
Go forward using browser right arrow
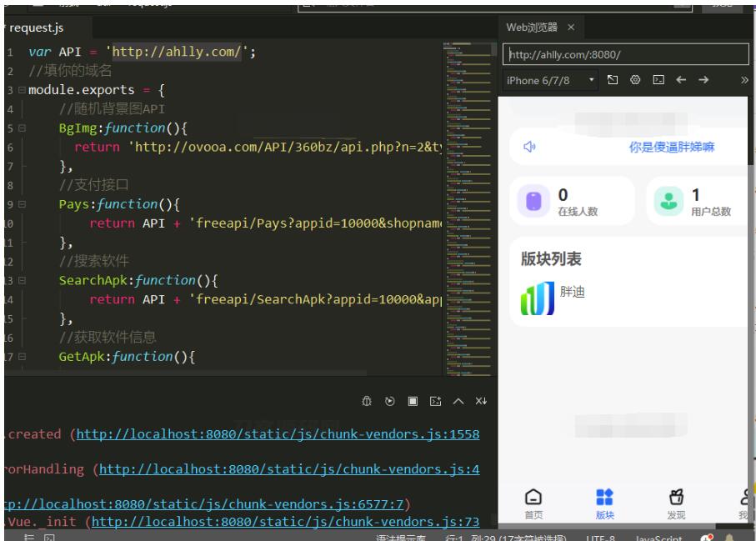tap(703, 80)
